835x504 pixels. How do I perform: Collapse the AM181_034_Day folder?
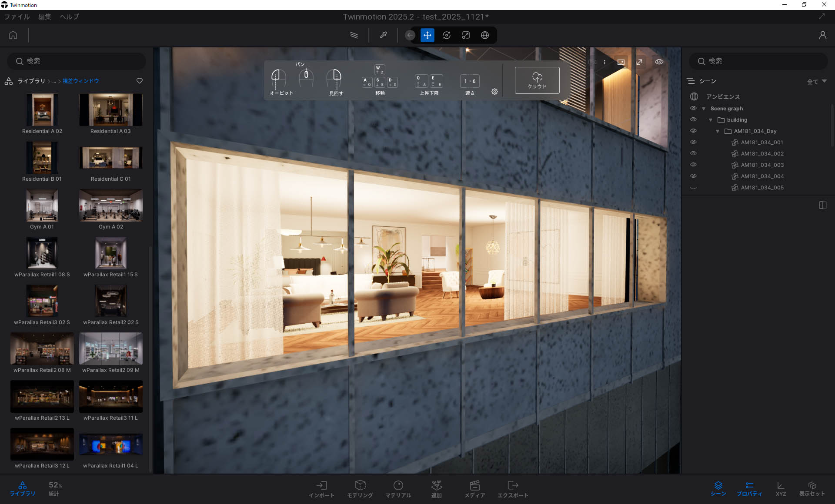718,131
